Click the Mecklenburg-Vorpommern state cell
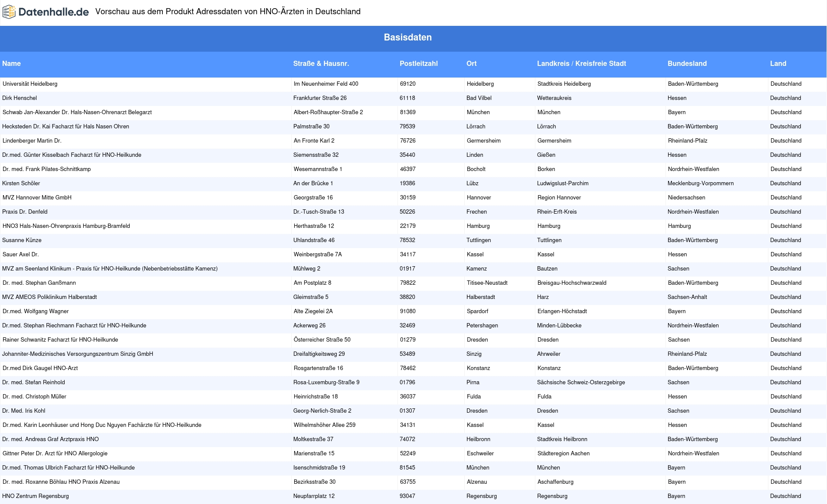Image resolution: width=827 pixels, height=504 pixels. (700, 184)
